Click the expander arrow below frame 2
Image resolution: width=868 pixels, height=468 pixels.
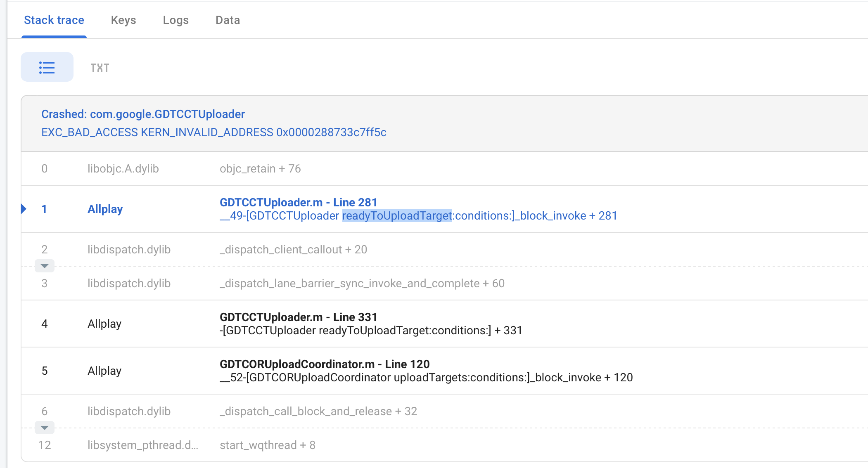coord(44,265)
